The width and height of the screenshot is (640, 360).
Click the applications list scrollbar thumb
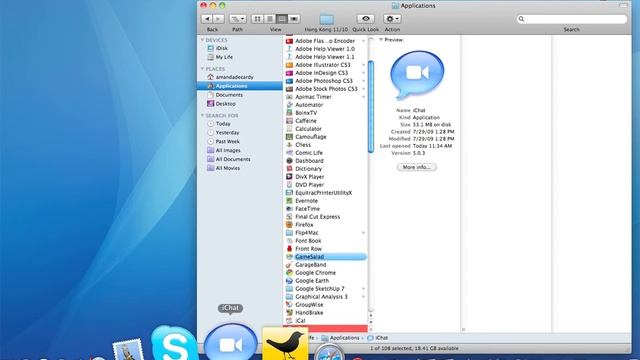(371, 107)
